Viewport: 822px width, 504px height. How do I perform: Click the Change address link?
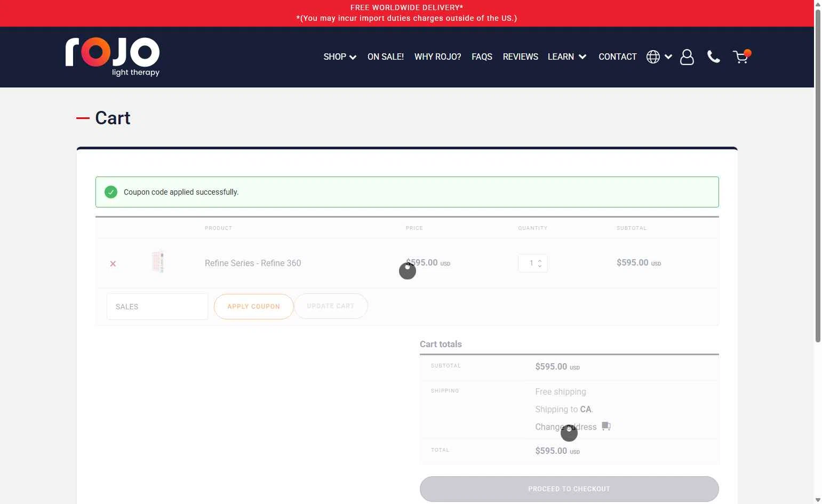tap(566, 427)
